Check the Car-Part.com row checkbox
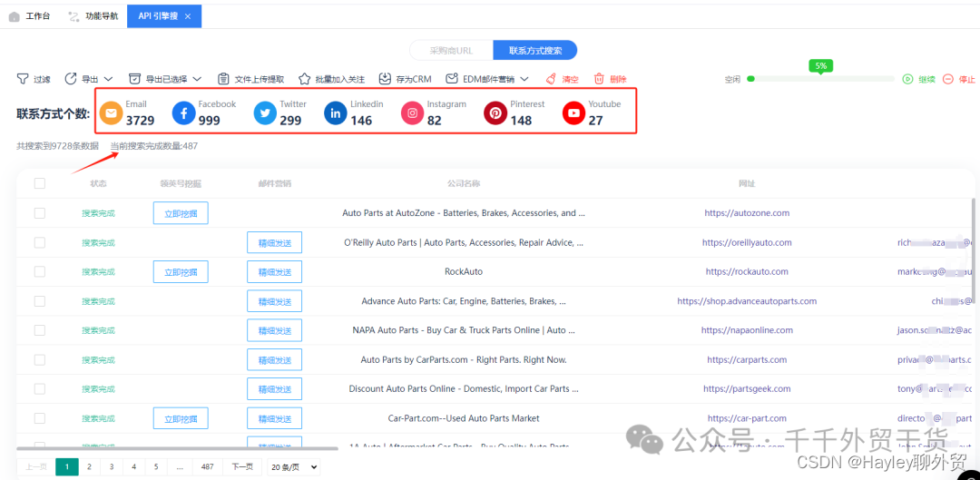 click(40, 418)
